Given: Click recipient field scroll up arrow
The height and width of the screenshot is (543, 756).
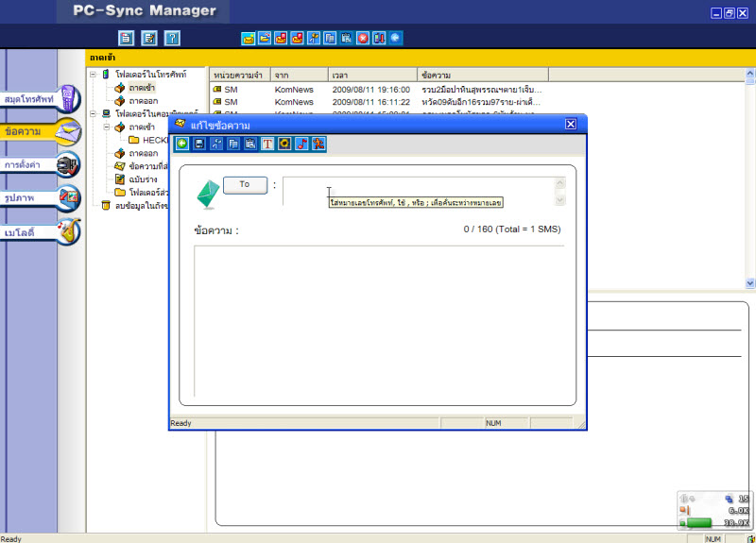Looking at the screenshot, I should coord(559,183).
